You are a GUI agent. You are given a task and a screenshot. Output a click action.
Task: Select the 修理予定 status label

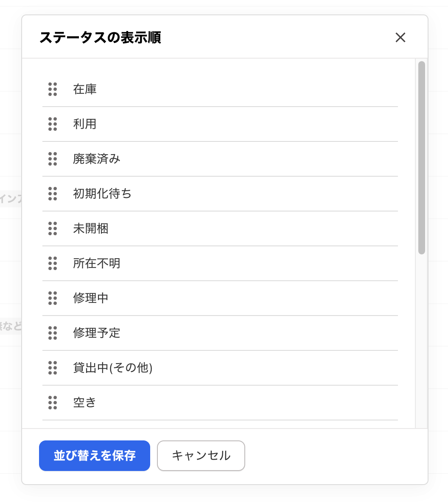tap(97, 333)
